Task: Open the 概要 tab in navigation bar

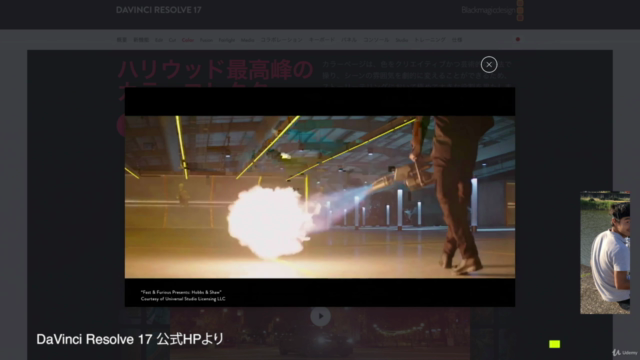Action: pyautogui.click(x=121, y=40)
